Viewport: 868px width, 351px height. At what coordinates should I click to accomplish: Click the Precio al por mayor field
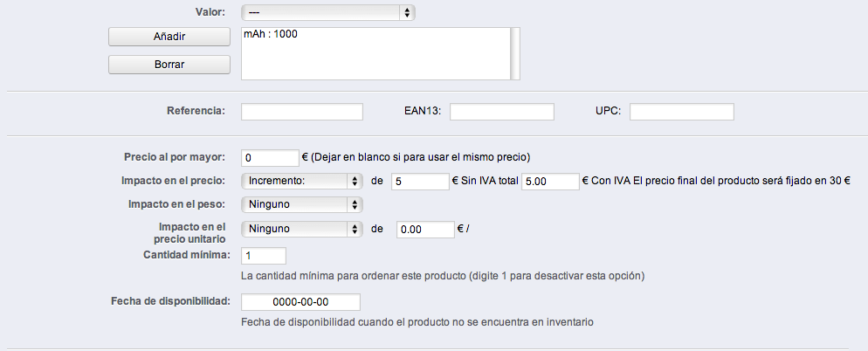270,157
